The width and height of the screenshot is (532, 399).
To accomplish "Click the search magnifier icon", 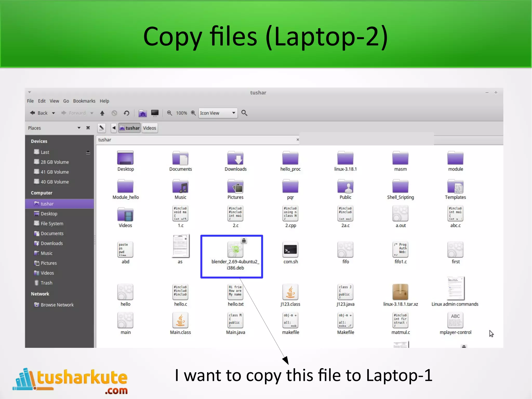I will pos(244,113).
